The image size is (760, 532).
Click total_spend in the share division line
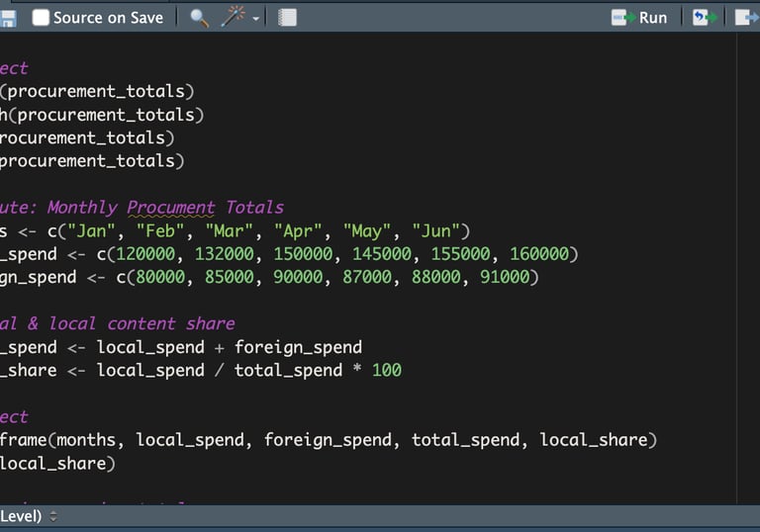click(x=288, y=371)
